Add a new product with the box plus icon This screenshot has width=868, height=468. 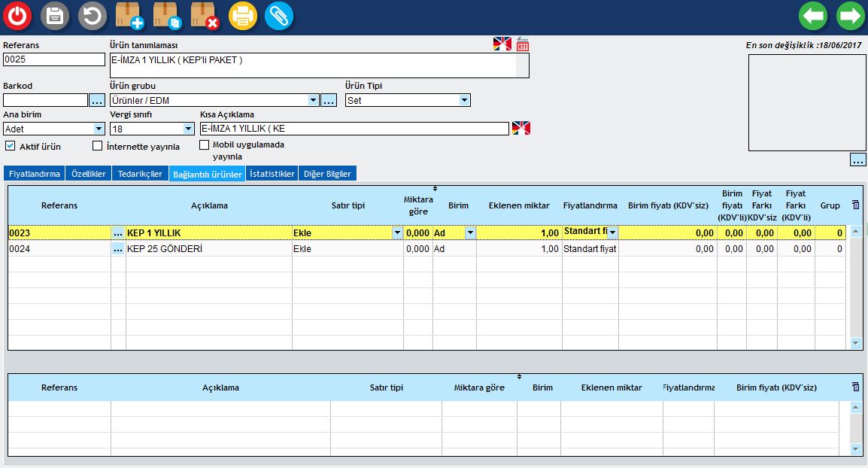point(129,16)
